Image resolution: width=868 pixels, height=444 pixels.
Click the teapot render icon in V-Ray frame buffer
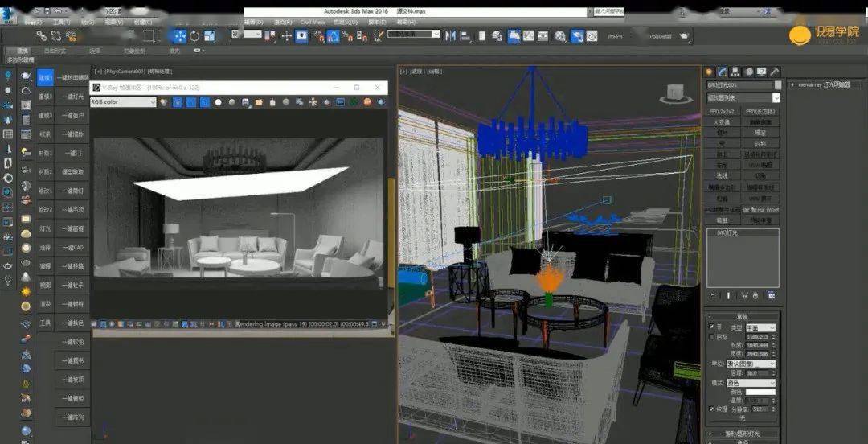pos(382,102)
